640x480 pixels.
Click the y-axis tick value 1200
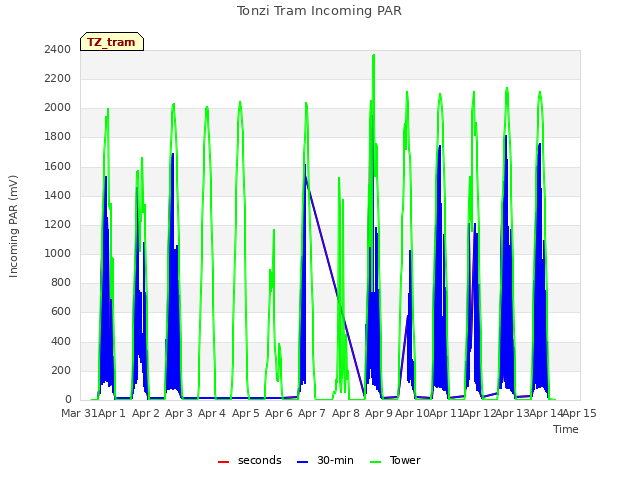(x=58, y=224)
